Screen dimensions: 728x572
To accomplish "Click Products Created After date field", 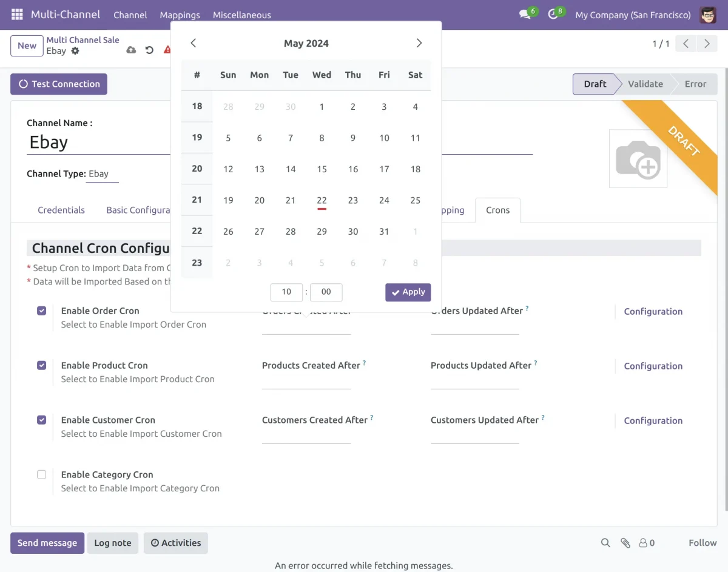I will (x=306, y=382).
